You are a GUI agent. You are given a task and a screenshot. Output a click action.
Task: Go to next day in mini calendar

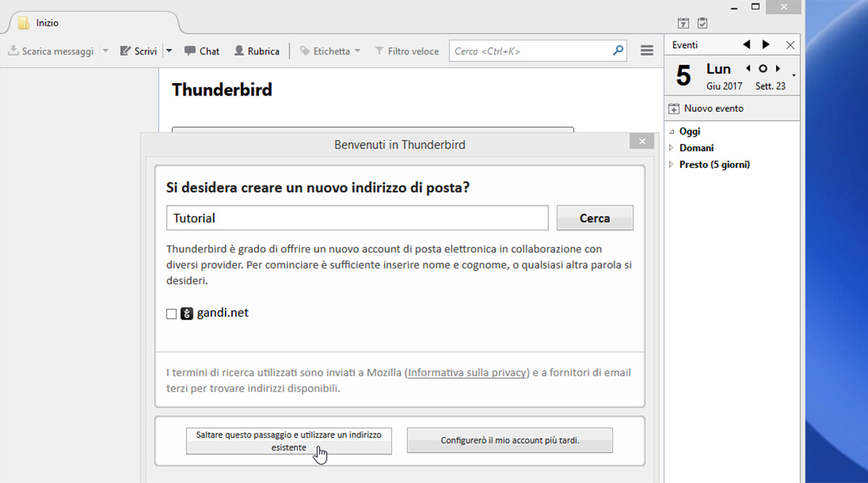coord(778,69)
